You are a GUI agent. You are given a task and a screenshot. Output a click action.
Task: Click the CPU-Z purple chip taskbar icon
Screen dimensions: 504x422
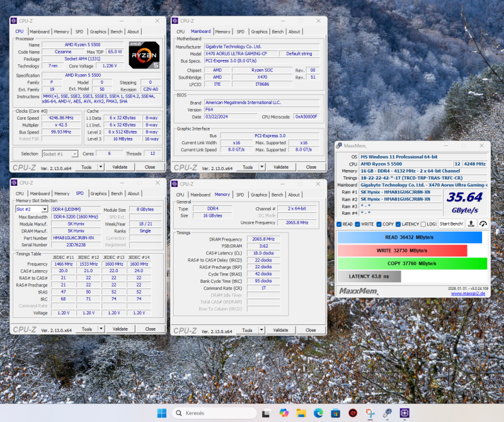[404, 413]
